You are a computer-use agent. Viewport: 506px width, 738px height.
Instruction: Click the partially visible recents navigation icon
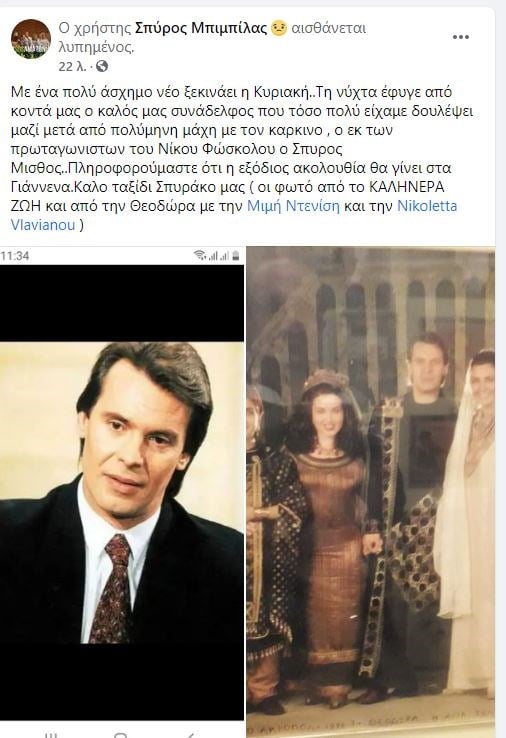point(50,735)
